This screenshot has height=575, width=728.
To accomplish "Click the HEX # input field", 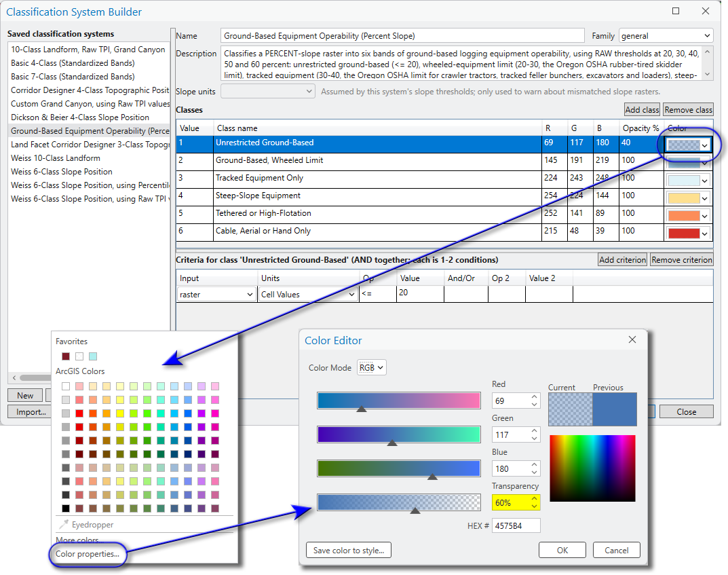I will (516, 525).
